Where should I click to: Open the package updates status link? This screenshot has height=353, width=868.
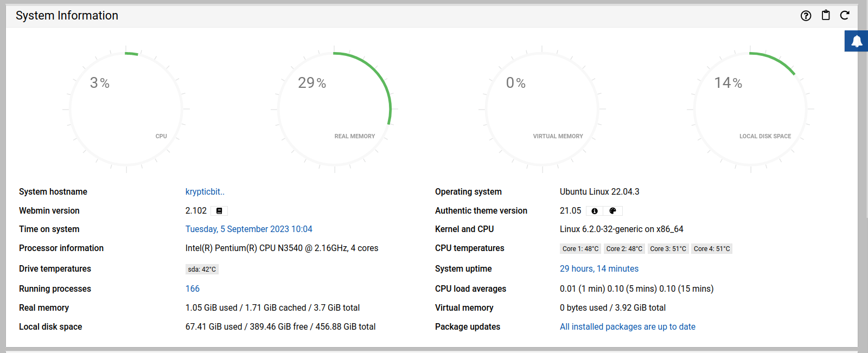tap(627, 326)
